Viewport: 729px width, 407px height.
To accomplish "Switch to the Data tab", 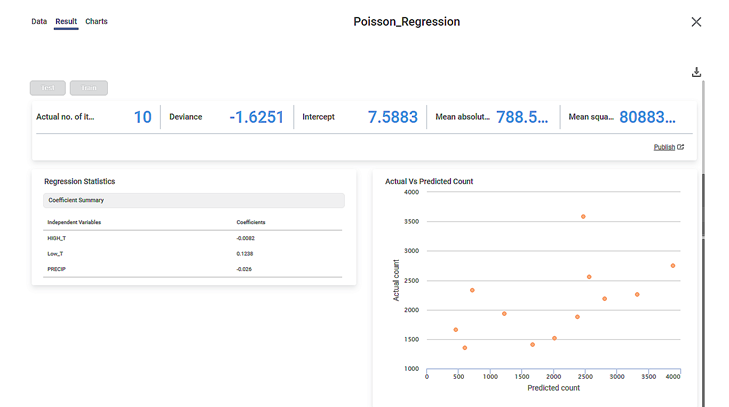I will pos(39,21).
